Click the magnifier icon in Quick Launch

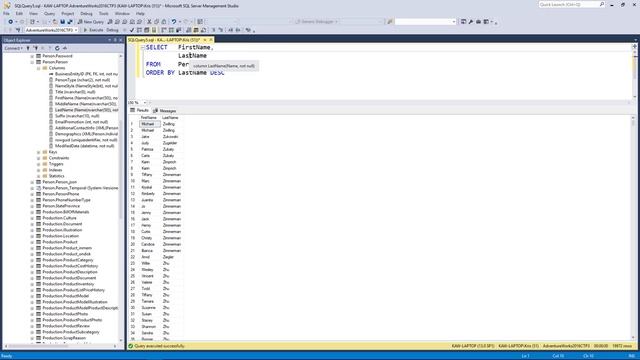point(602,4)
